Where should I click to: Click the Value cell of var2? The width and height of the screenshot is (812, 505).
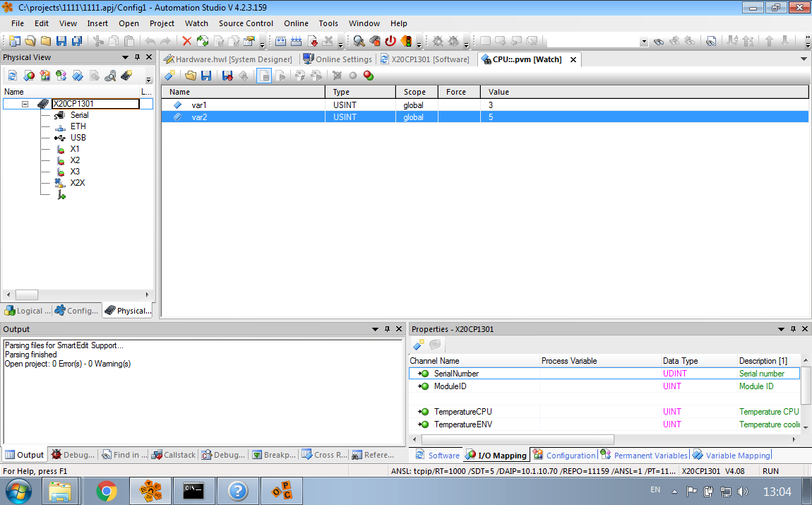[644, 117]
